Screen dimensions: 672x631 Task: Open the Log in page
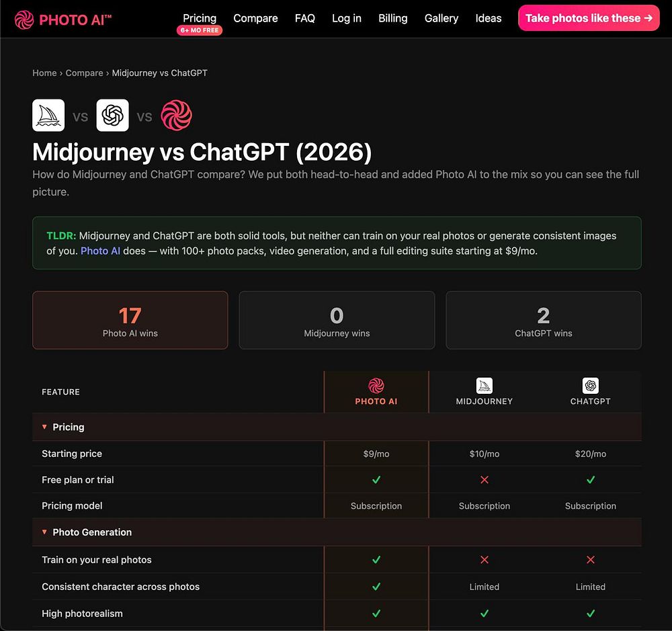click(347, 18)
